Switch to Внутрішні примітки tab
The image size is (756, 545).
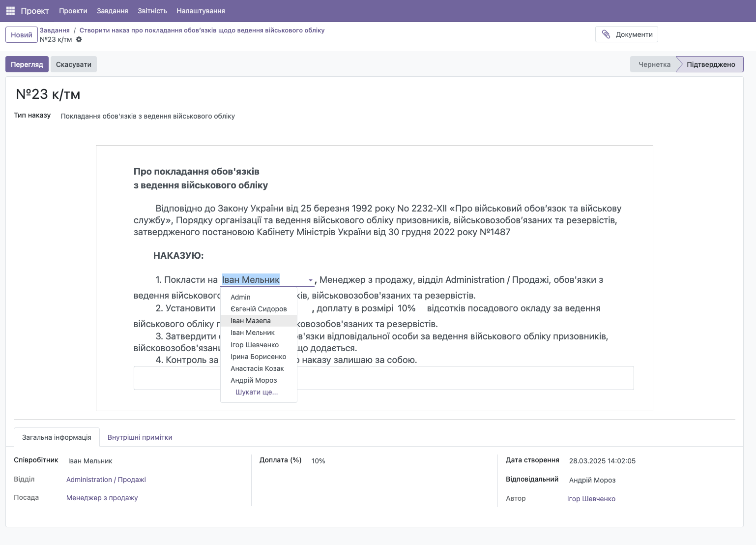click(x=140, y=437)
